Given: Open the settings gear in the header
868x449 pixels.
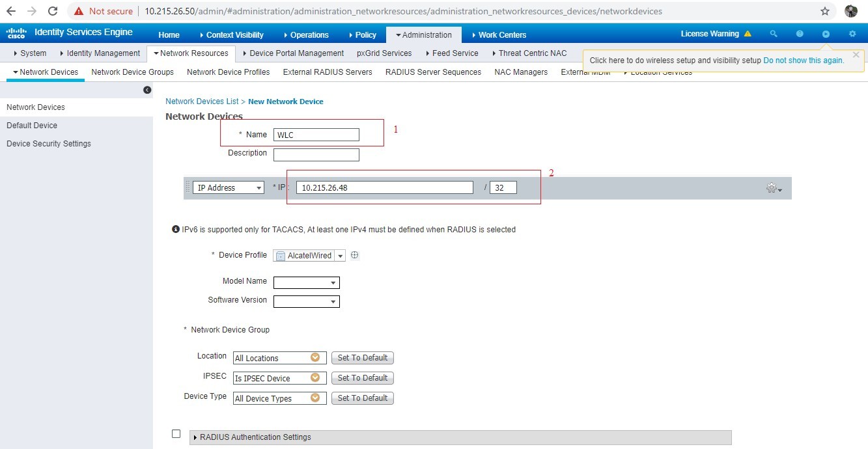Looking at the screenshot, I should (852, 34).
